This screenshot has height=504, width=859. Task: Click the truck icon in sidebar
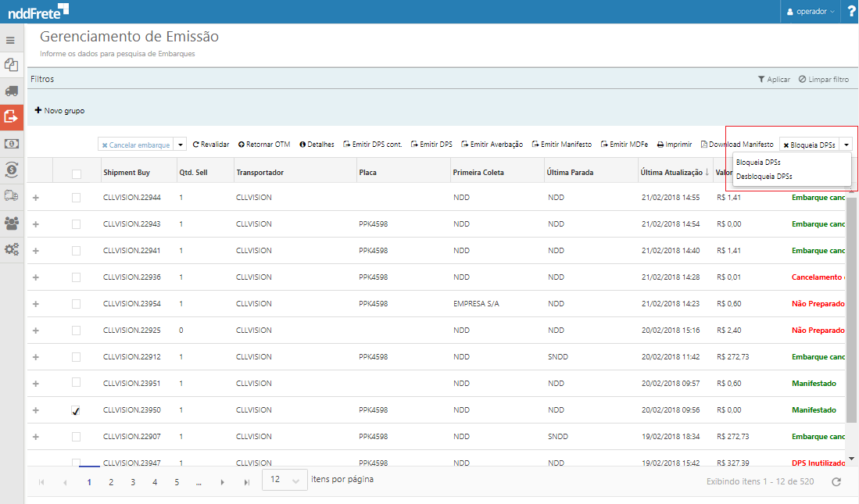click(12, 91)
